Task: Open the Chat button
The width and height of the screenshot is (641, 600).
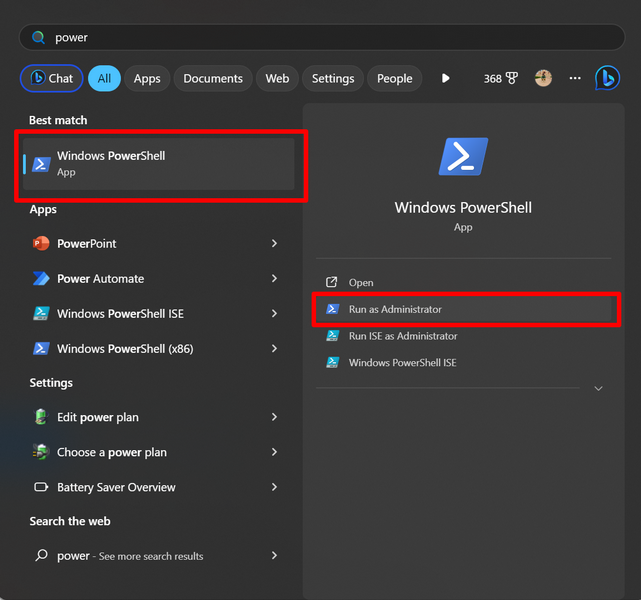Action: coord(51,78)
